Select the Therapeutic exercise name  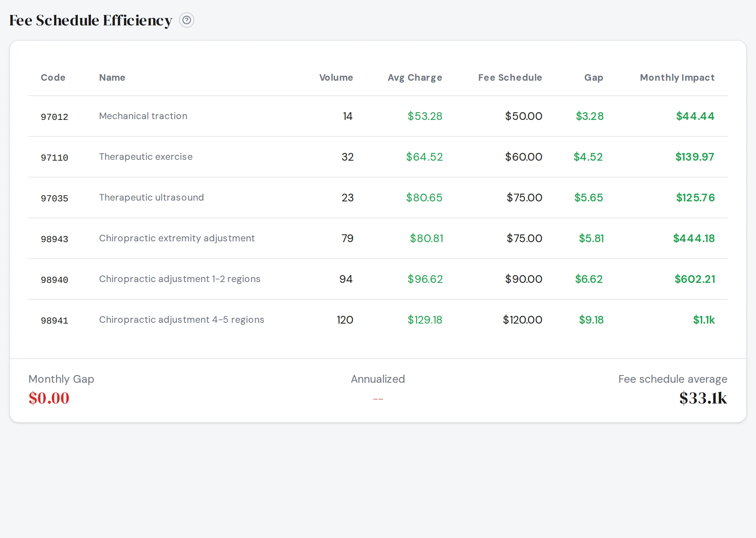click(146, 157)
